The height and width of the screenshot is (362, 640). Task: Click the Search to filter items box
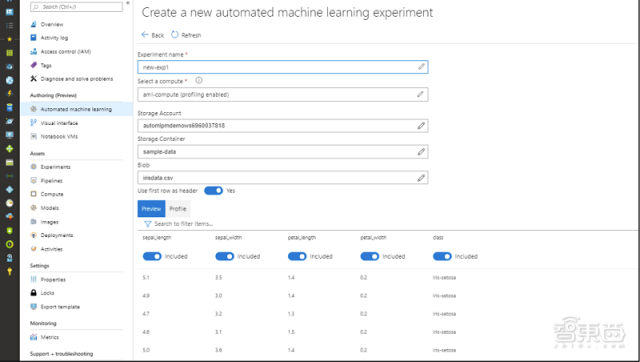tap(184, 224)
